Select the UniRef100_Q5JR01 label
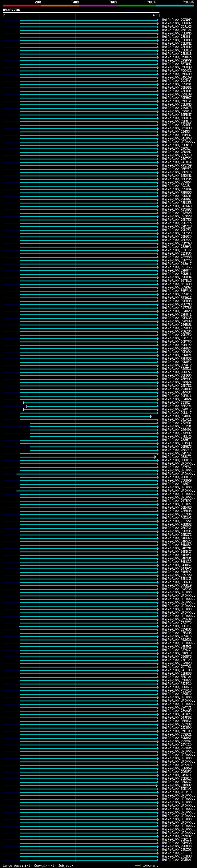 pos(177,860)
